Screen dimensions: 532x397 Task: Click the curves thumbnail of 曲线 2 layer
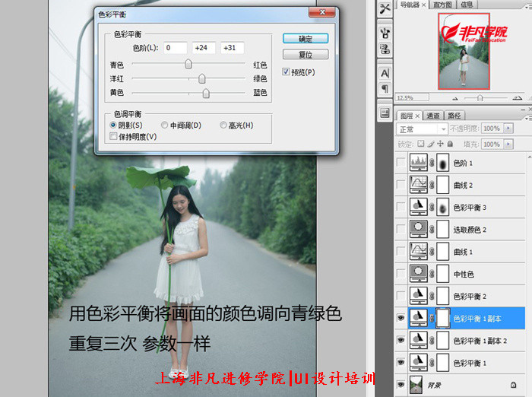(x=418, y=184)
